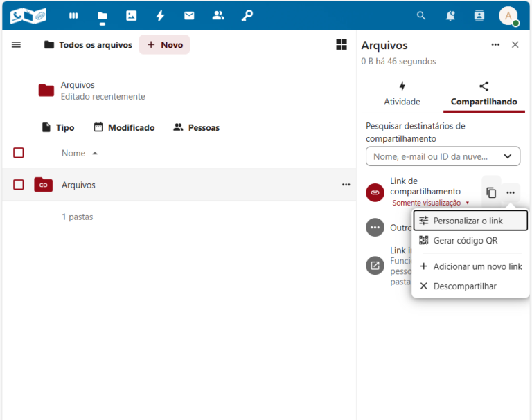Open the Mail app icon
This screenshot has width=532, height=420.
click(189, 15)
